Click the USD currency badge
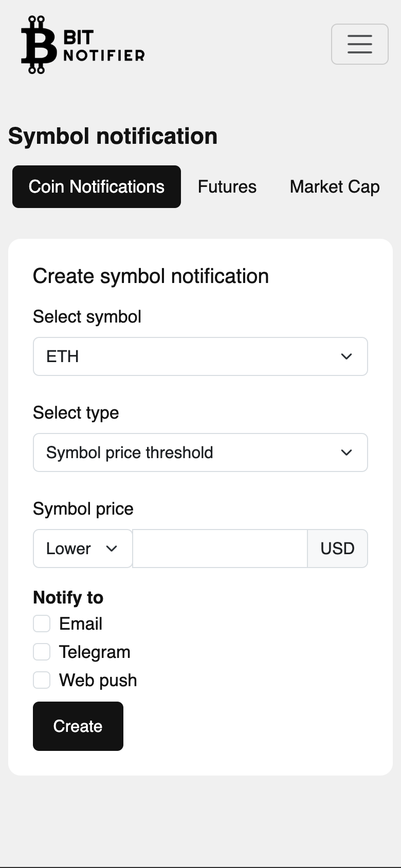401x868 pixels. 337,549
